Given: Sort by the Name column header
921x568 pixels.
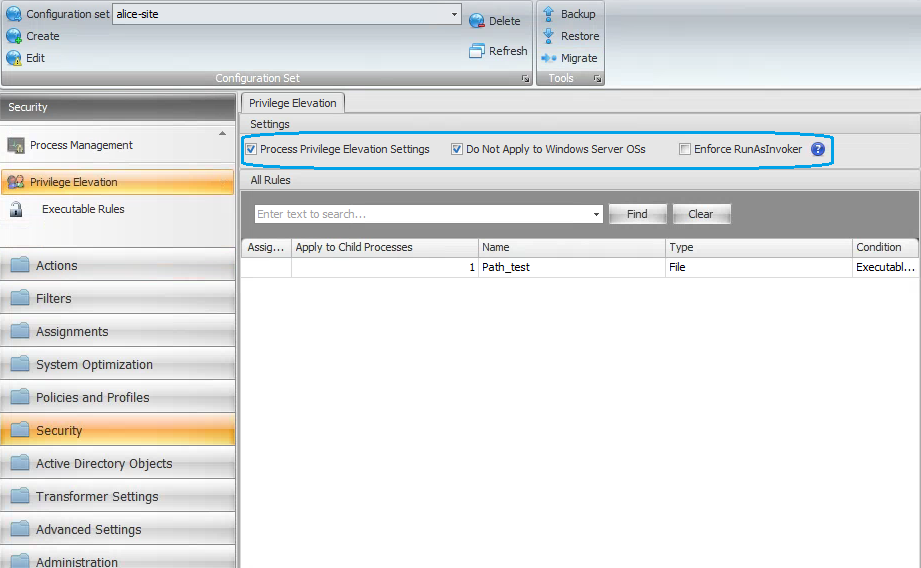Looking at the screenshot, I should pos(572,247).
